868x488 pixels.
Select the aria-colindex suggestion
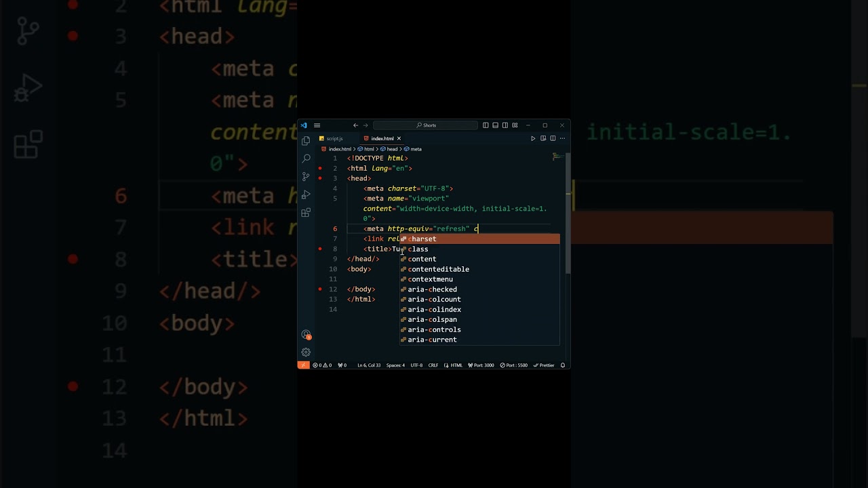coord(479,310)
